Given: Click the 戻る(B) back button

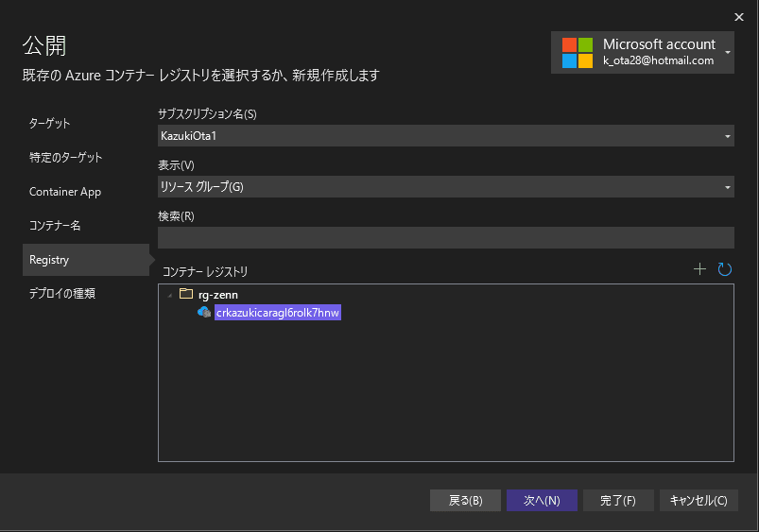Looking at the screenshot, I should 465,500.
